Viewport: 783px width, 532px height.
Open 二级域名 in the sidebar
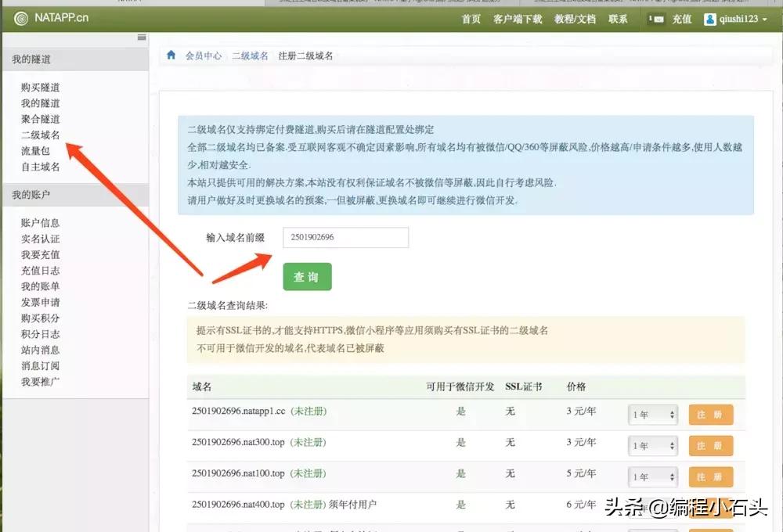41,135
